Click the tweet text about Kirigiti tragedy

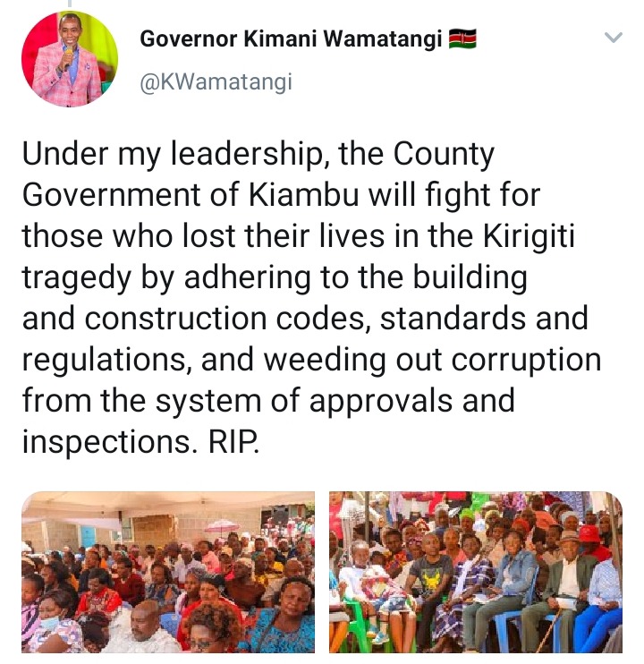[311, 298]
